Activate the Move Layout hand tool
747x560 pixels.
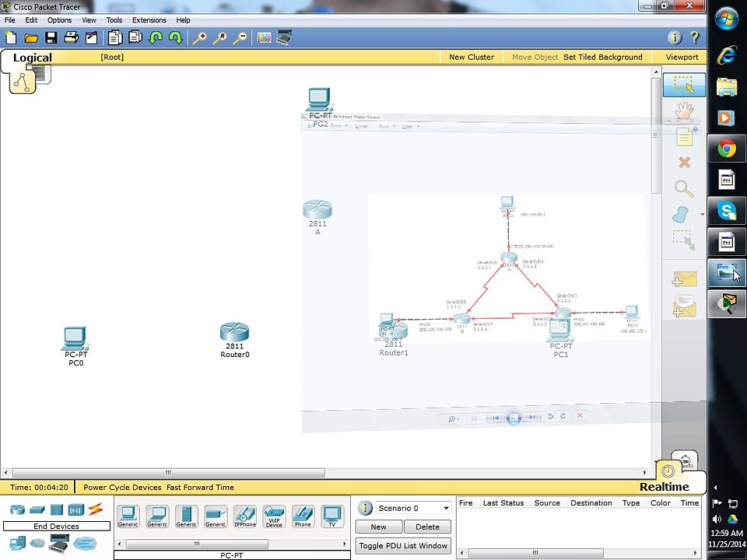click(x=684, y=111)
